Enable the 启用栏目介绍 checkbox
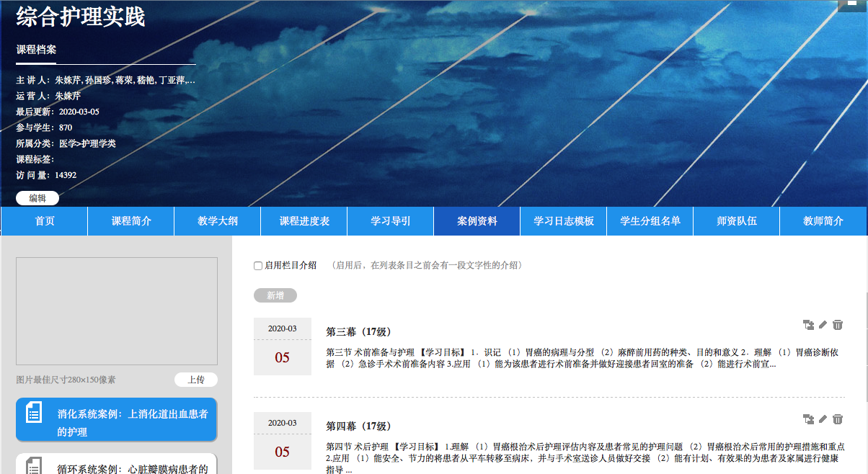Screen dimensions: 868x474 (258, 266)
